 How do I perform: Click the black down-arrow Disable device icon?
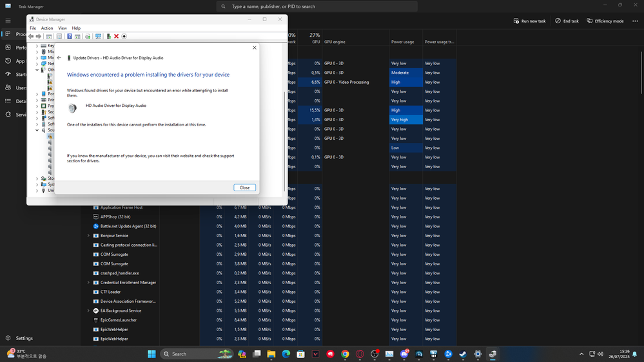pyautogui.click(x=124, y=37)
